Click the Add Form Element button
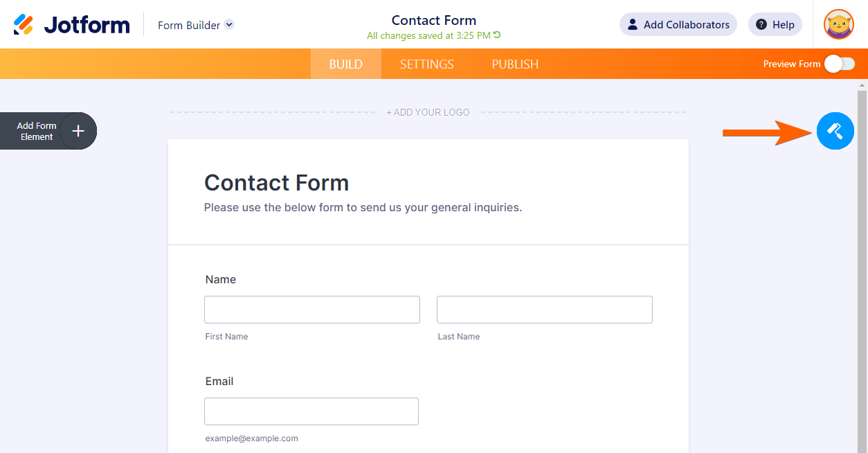Screen dimensions: 868x453 pyautogui.click(x=37, y=131)
